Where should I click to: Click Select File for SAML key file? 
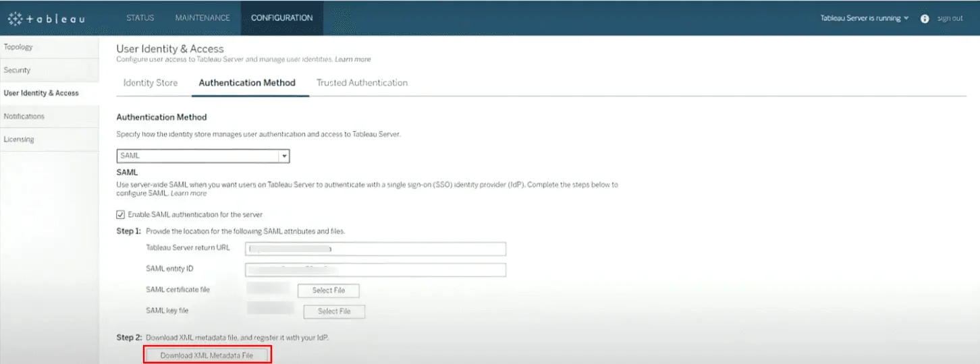pyautogui.click(x=334, y=311)
